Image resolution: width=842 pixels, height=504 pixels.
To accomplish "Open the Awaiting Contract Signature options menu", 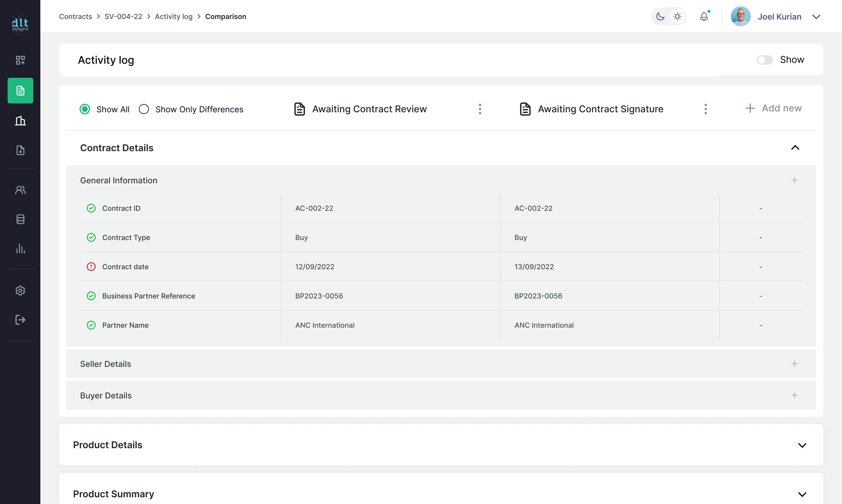I will tap(705, 109).
